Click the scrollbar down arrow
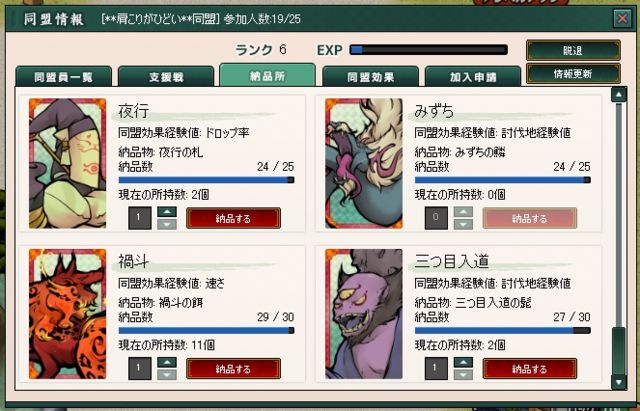Image resolution: width=640 pixels, height=411 pixels. tap(619, 382)
